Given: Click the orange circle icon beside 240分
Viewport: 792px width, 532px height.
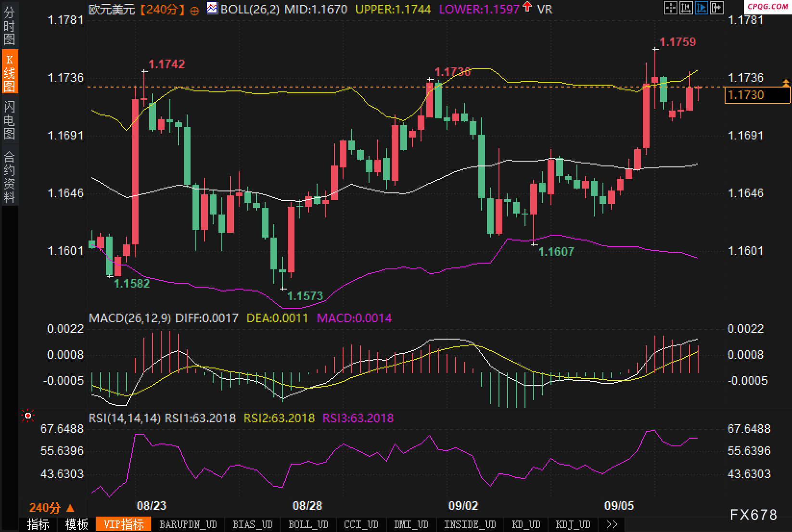Looking at the screenshot, I should (194, 11).
